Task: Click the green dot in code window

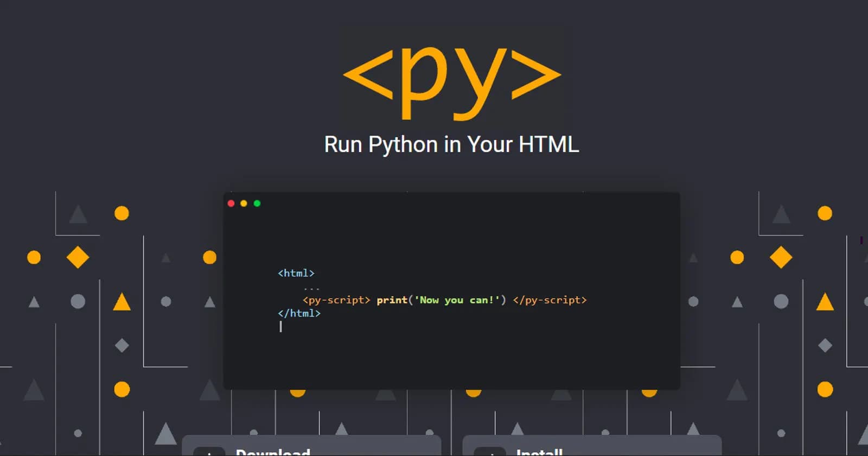Action: point(257,204)
